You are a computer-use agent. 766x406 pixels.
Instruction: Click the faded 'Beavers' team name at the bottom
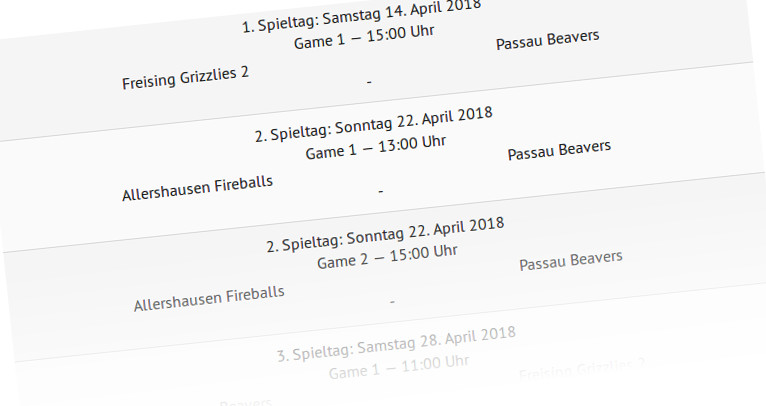point(245,403)
